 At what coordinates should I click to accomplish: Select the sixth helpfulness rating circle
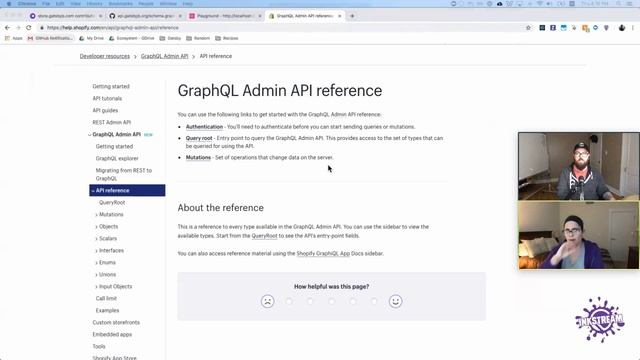pyautogui.click(x=374, y=301)
